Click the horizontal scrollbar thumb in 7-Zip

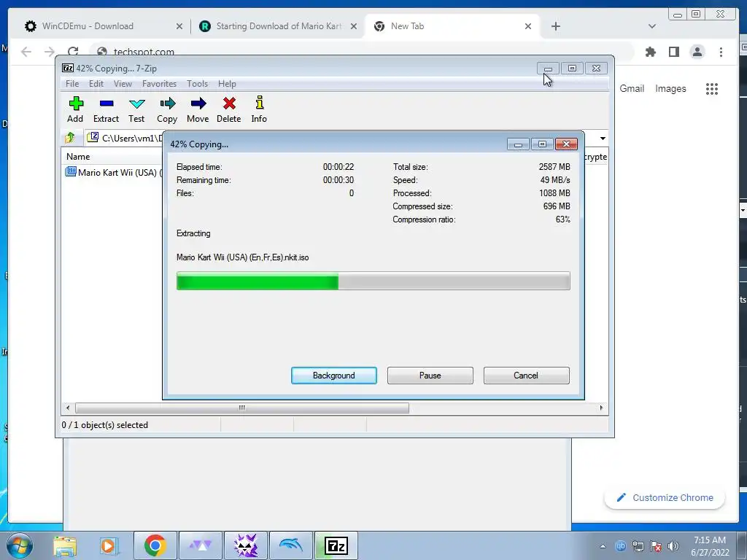(x=242, y=408)
